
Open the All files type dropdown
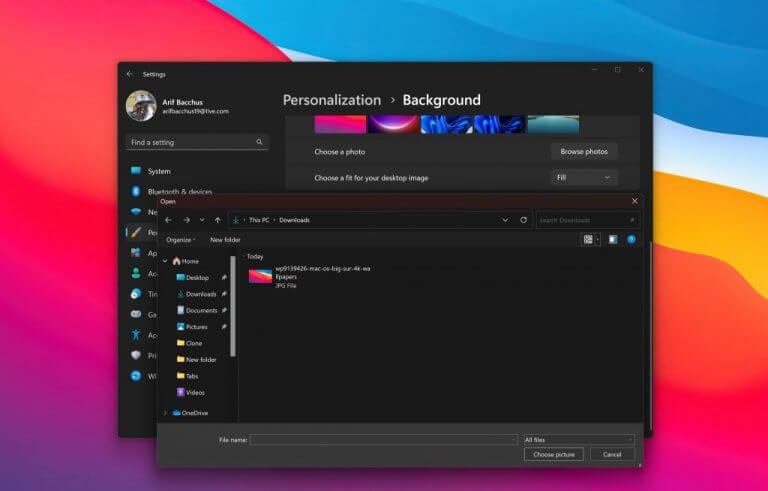tap(579, 440)
